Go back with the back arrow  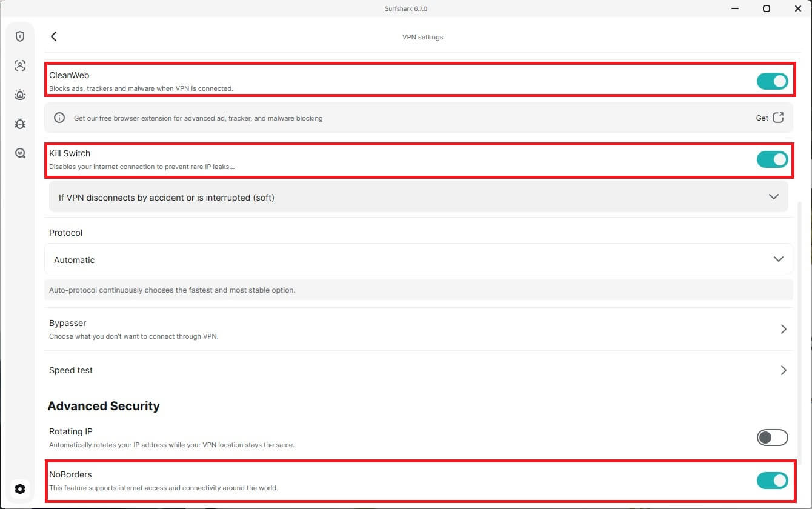[54, 36]
